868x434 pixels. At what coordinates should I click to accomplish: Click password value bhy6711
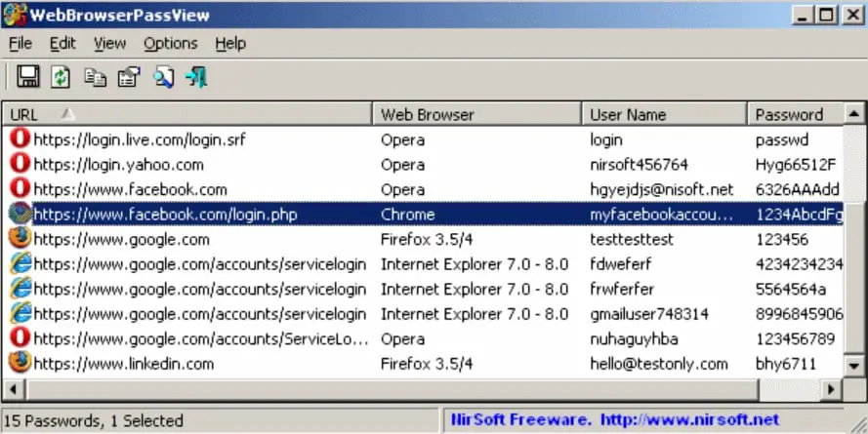786,363
